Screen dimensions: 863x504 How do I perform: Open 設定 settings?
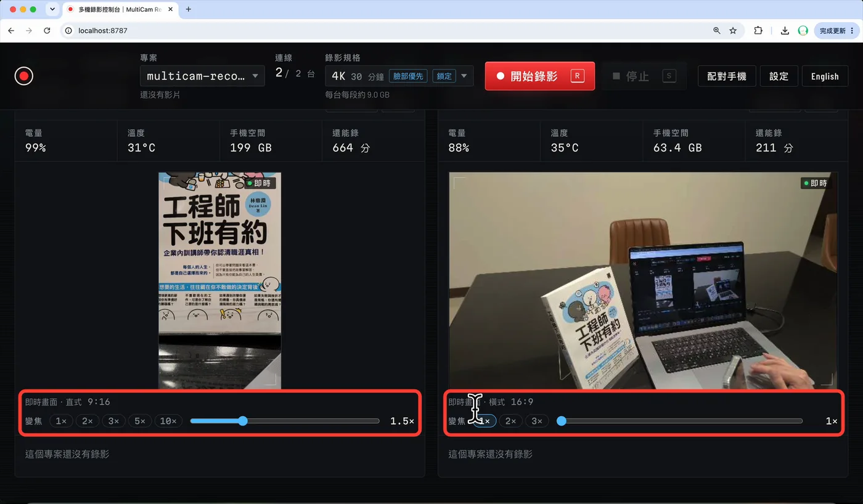[x=779, y=76]
